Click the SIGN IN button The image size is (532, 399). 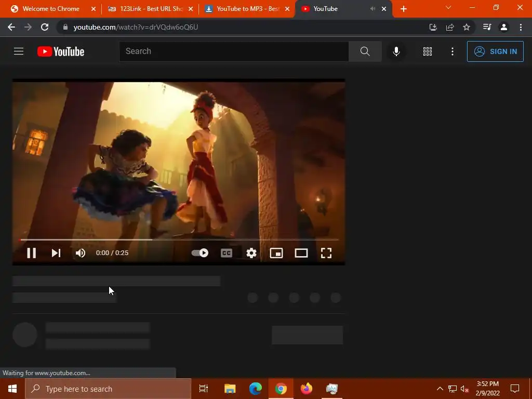pos(495,51)
